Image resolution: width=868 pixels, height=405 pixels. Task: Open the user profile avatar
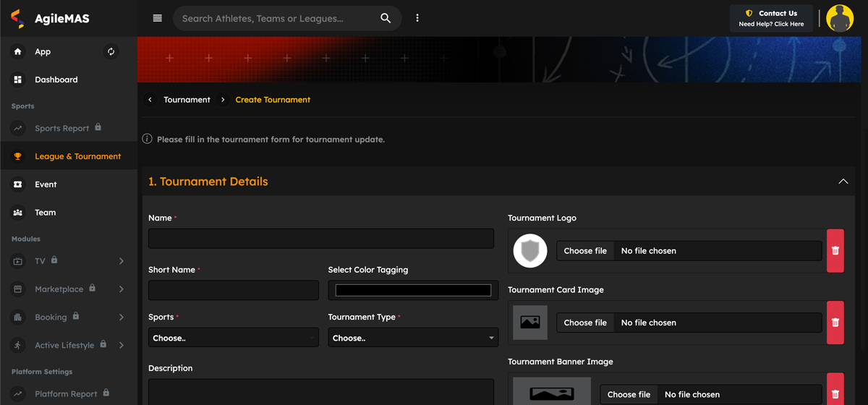[840, 18]
